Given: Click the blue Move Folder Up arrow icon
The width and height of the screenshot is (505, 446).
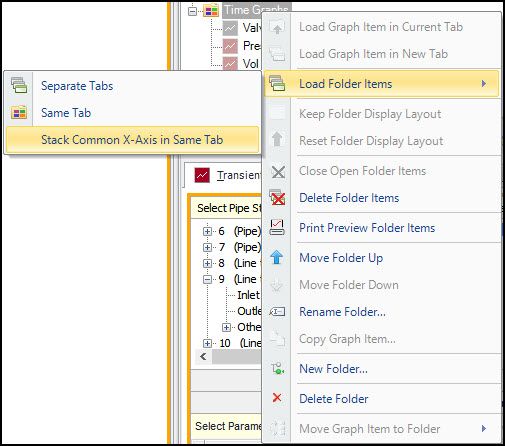Looking at the screenshot, I should [x=277, y=257].
